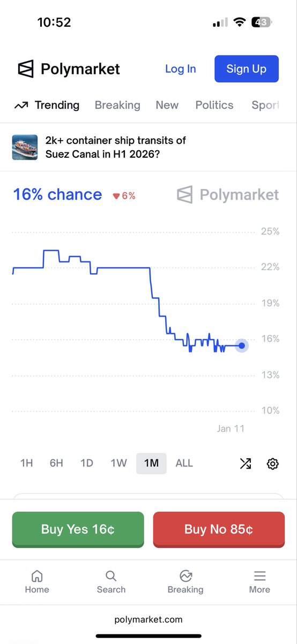The image size is (297, 644).
Task: Open Search from bottom navigation
Action: click(x=111, y=582)
